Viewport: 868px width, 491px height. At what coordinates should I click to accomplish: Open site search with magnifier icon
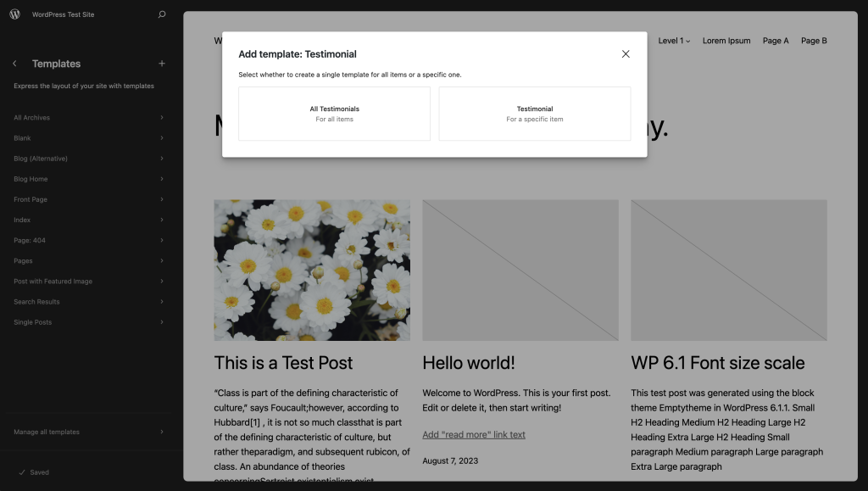162,14
